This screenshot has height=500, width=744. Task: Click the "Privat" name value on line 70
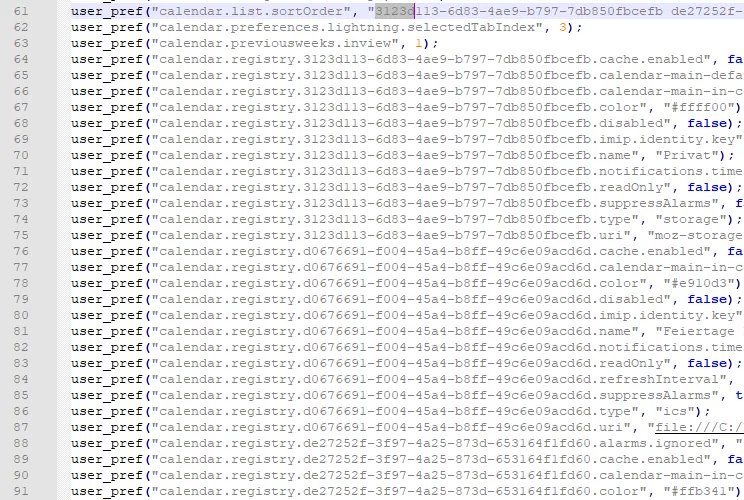point(687,156)
